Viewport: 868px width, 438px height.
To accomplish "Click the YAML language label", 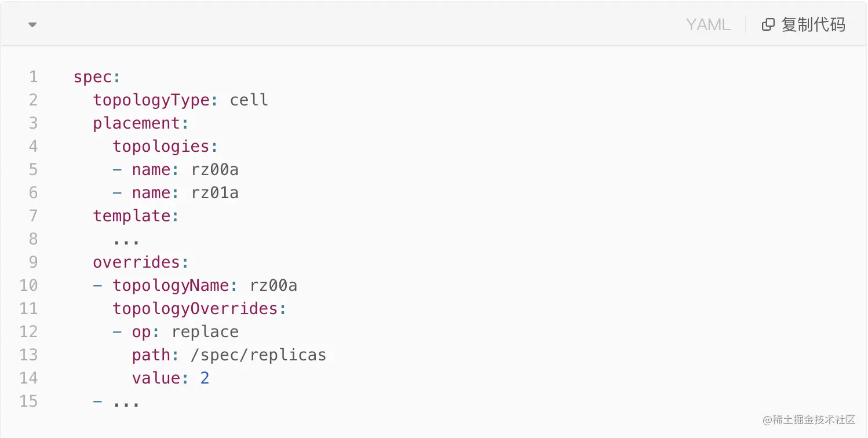I will point(708,24).
